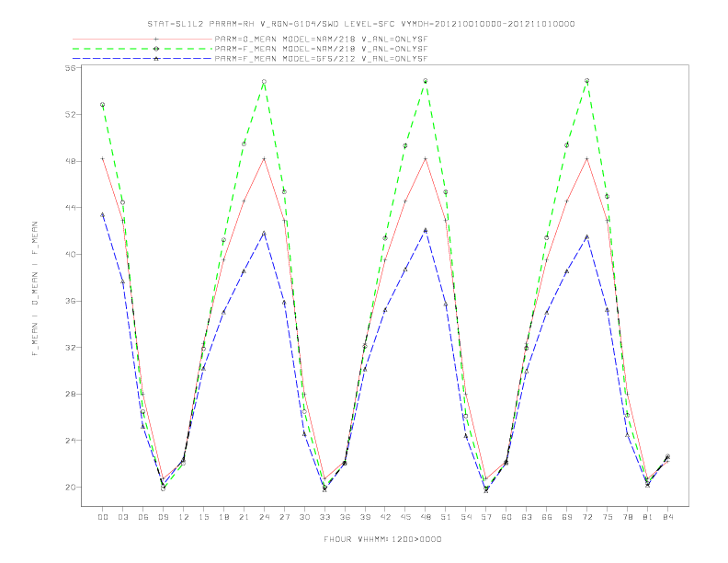The width and height of the screenshot is (728, 563).
Task: Click x-axis hour label 15
Action: (x=203, y=517)
